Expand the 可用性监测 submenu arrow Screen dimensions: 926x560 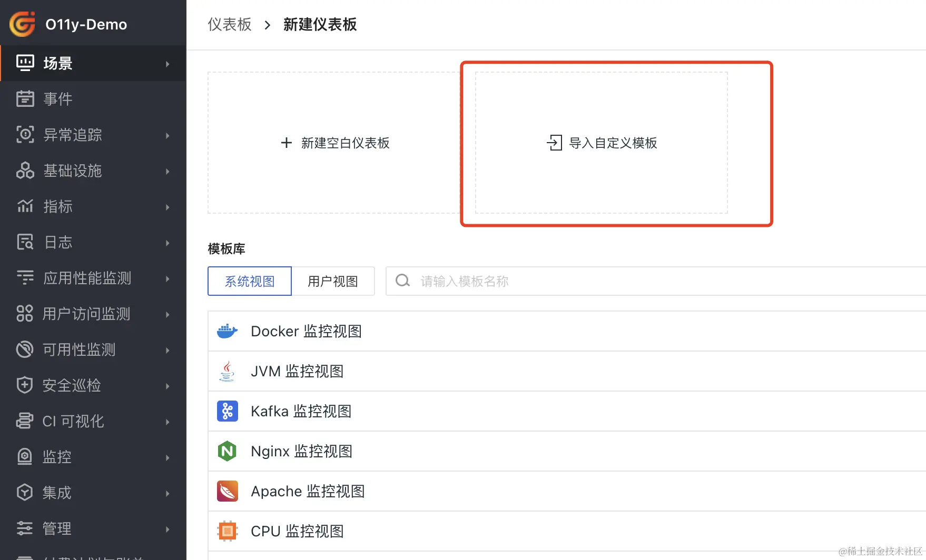point(168,350)
